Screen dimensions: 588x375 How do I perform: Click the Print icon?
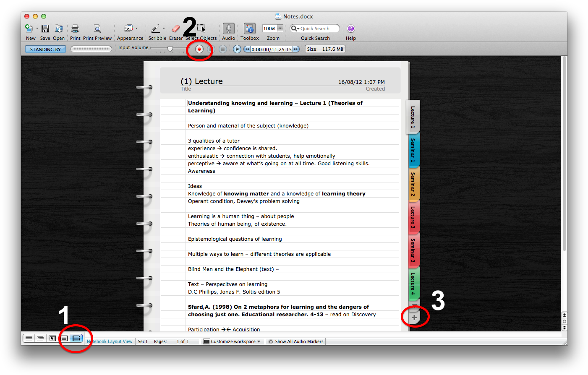[x=75, y=29]
